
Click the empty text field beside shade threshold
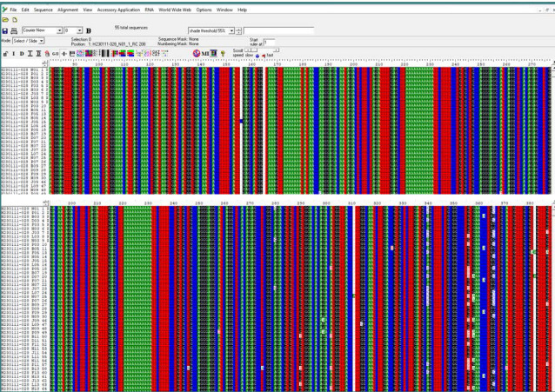click(278, 30)
